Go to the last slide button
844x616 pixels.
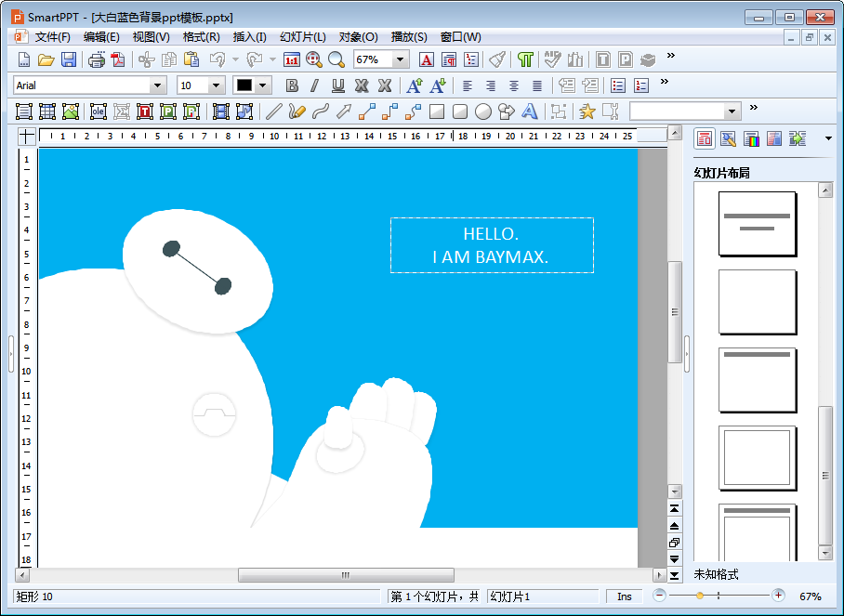[675, 576]
